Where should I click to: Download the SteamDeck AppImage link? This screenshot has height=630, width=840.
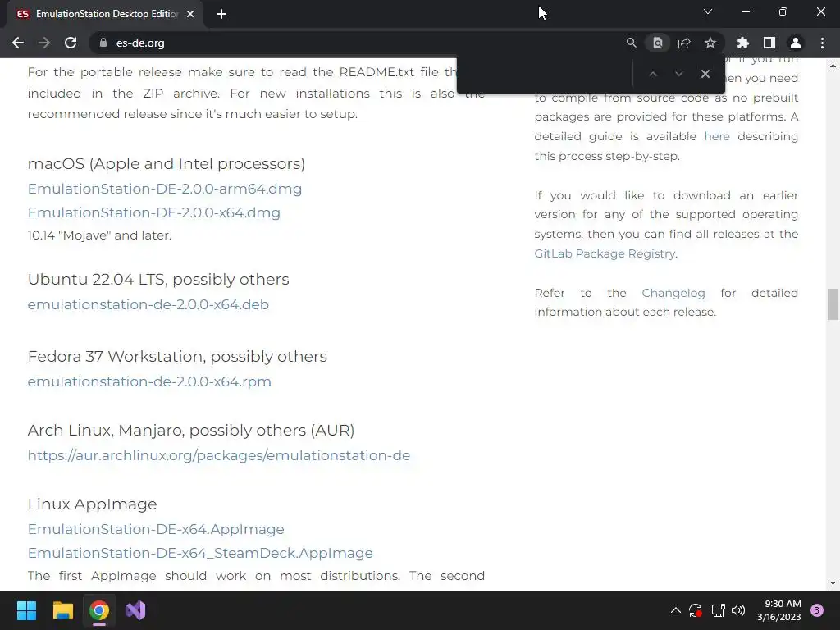pyautogui.click(x=200, y=553)
